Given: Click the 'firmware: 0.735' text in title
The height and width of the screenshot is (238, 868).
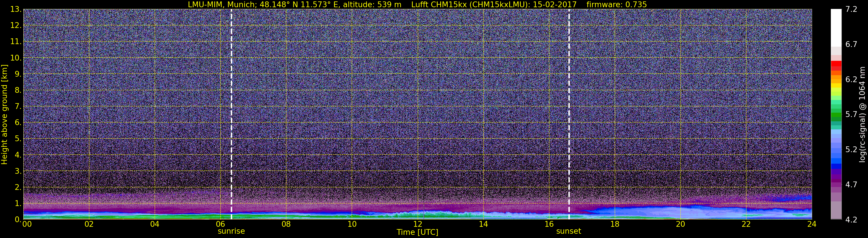Looking at the screenshot, I should click(617, 4).
